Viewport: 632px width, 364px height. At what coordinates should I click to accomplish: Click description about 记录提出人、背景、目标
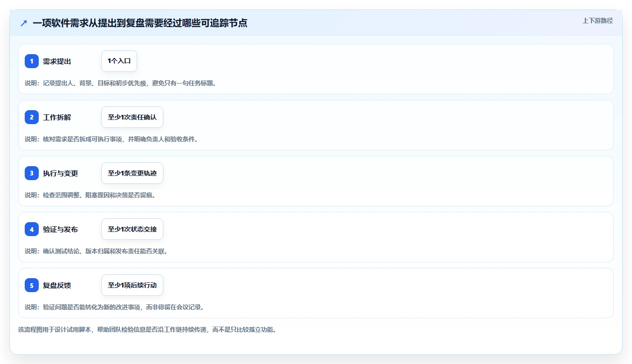pyautogui.click(x=120, y=83)
